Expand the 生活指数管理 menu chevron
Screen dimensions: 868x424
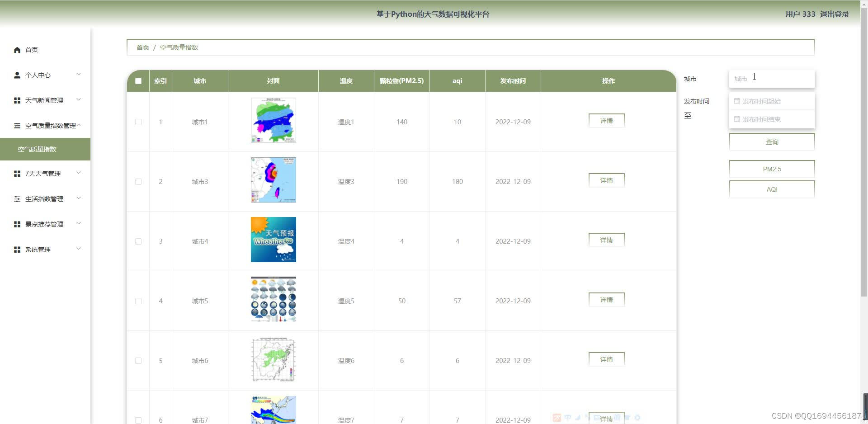79,198
